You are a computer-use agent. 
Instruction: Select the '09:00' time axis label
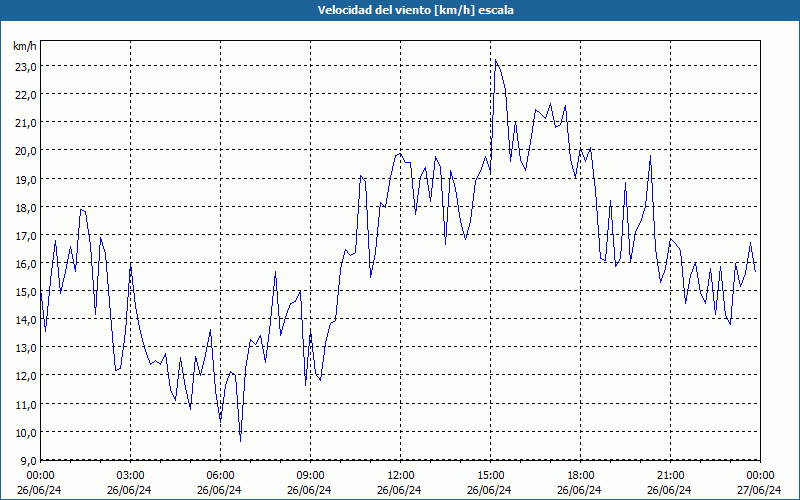click(x=309, y=476)
